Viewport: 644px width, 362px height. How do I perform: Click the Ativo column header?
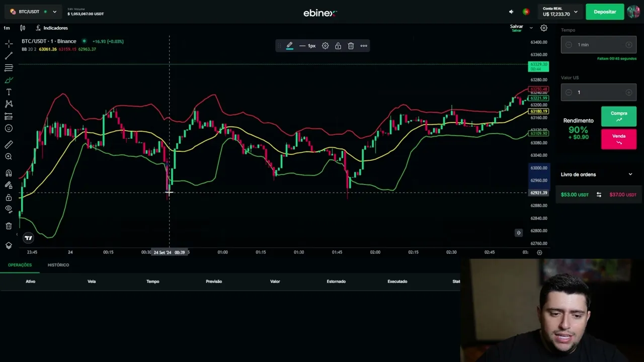pyautogui.click(x=31, y=282)
